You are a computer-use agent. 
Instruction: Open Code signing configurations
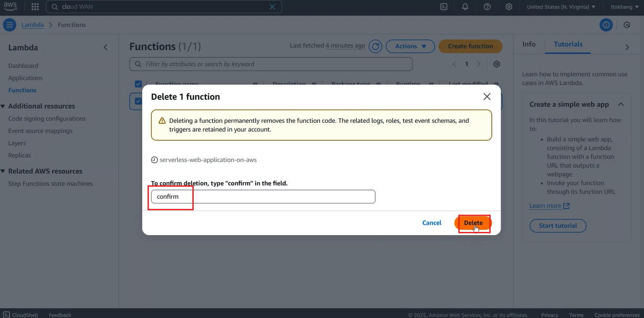click(x=47, y=119)
